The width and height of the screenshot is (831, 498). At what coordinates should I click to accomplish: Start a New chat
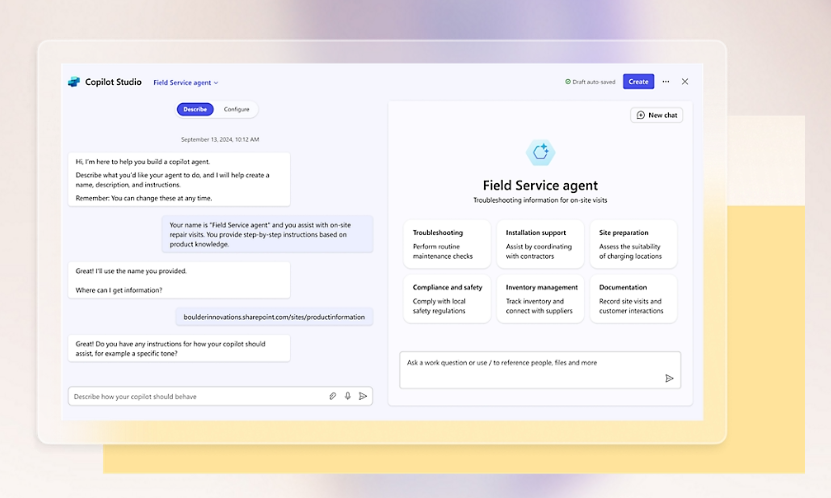point(657,115)
